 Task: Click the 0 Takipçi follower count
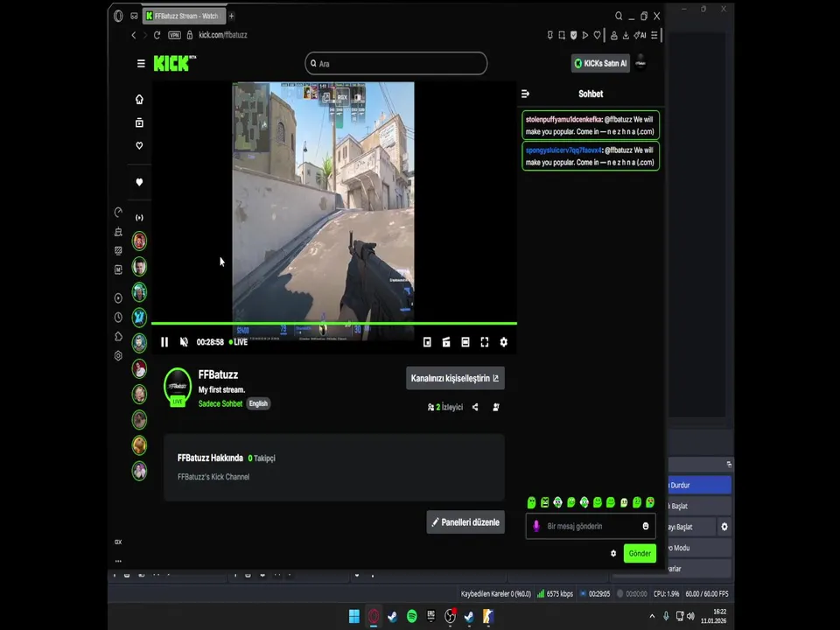coord(262,458)
